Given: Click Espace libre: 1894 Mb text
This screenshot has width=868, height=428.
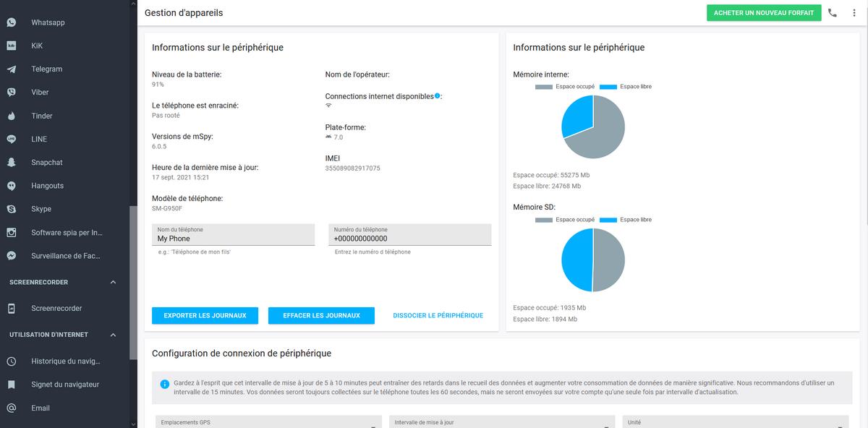Looking at the screenshot, I should point(545,319).
